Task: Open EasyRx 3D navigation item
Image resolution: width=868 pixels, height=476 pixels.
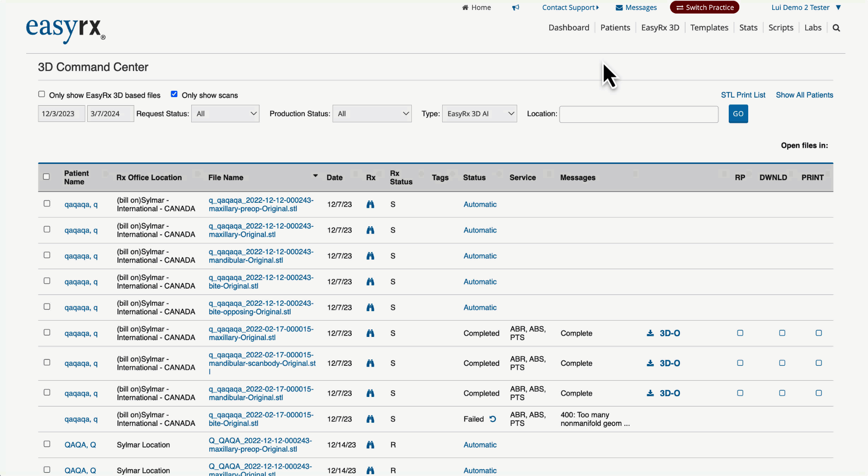Action: [660, 28]
